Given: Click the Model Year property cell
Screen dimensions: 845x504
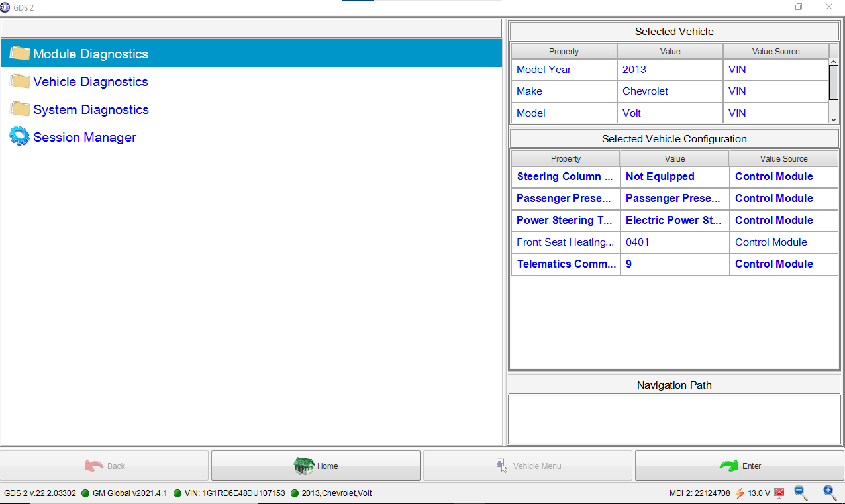Looking at the screenshot, I should tap(564, 70).
